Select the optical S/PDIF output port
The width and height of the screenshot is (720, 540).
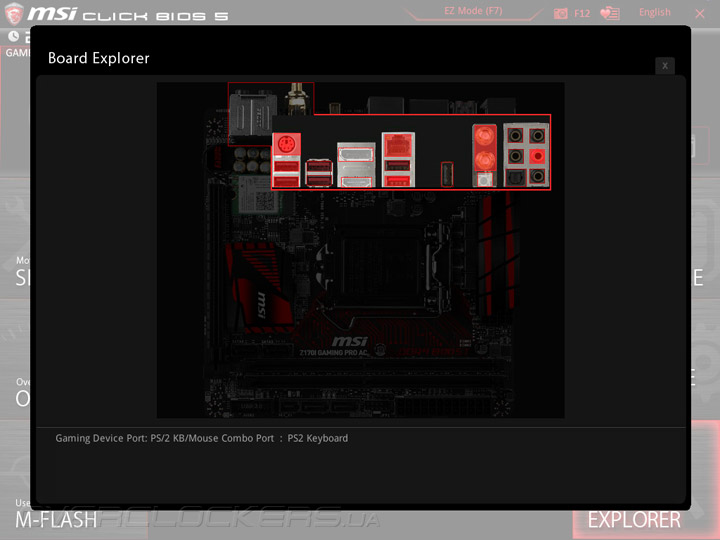tap(515, 176)
